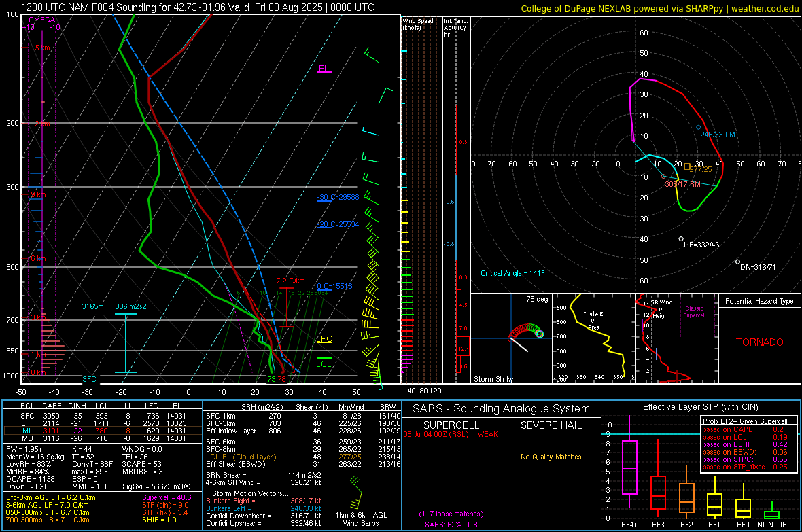Click the Corfidi Downshear = 316/71 kt line
Image resolution: width=802 pixels, height=532 pixels.
pyautogui.click(x=263, y=516)
